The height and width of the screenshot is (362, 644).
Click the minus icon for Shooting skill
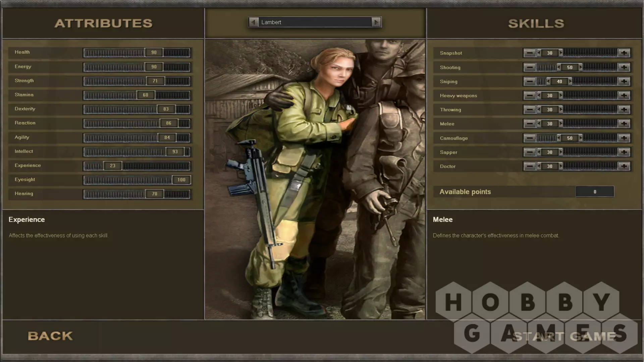(x=530, y=67)
